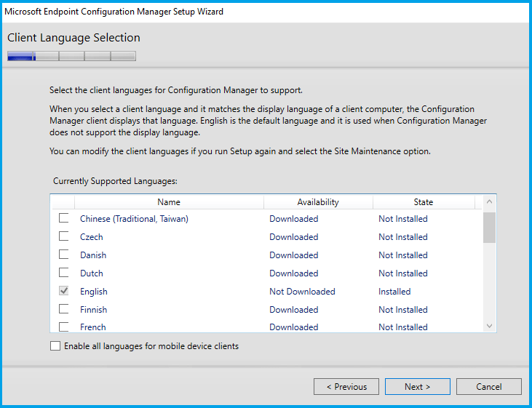Tick the French language checkbox

(64, 327)
